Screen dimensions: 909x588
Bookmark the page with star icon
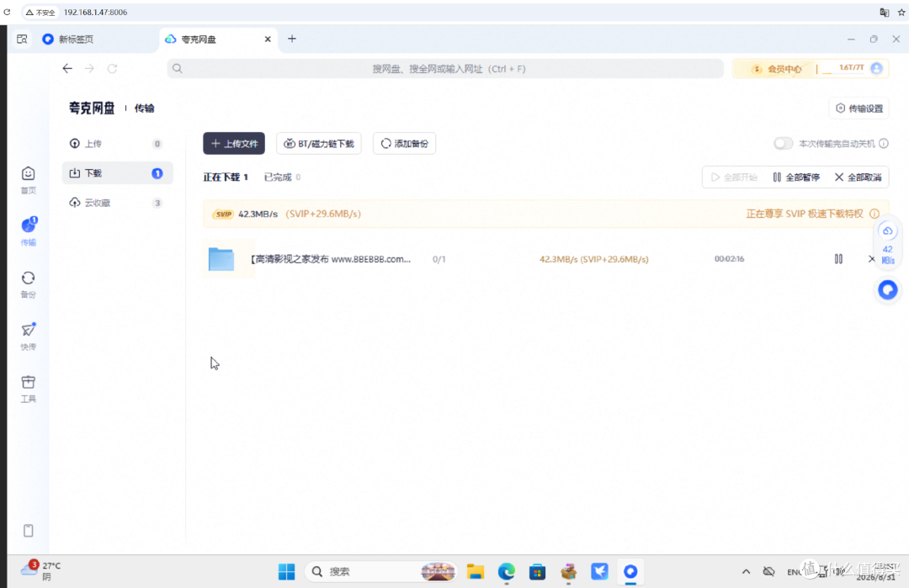(x=901, y=12)
